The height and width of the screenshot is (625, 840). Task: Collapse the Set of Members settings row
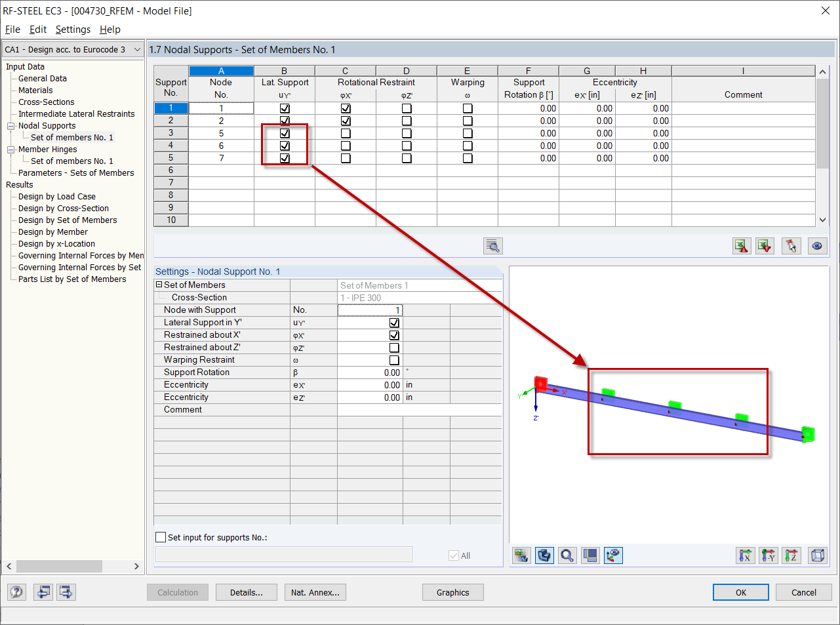158,285
